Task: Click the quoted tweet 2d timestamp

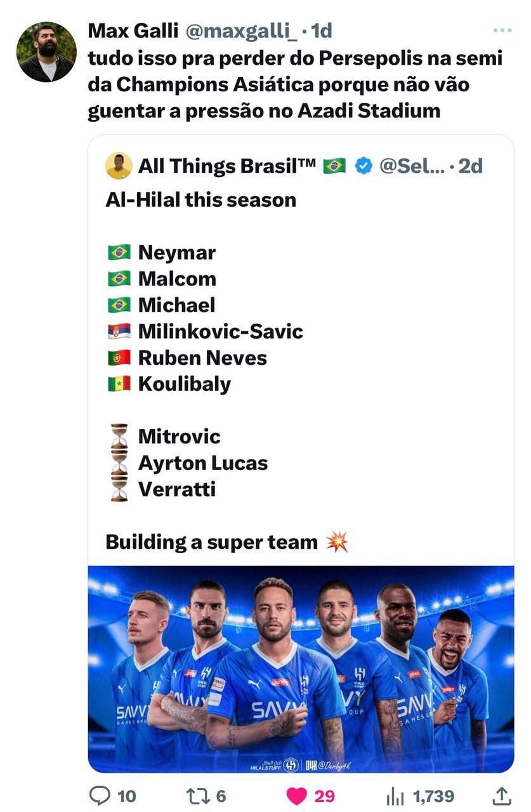Action: coord(470,166)
